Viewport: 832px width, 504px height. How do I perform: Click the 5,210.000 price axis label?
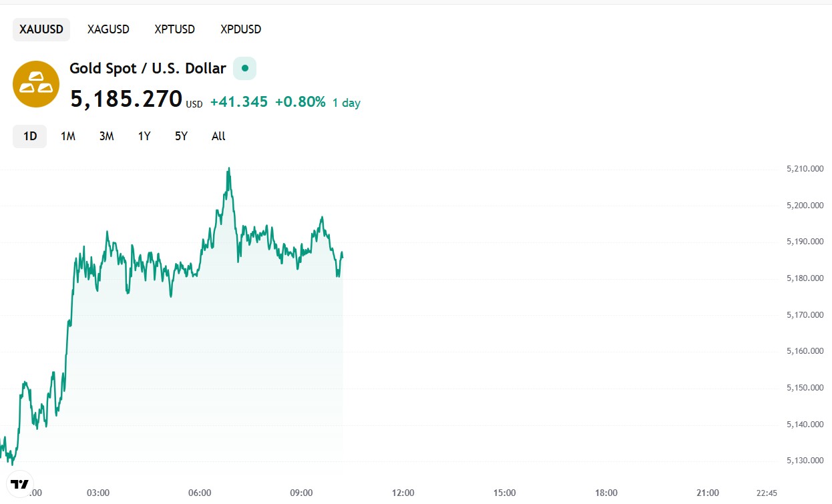pos(803,168)
